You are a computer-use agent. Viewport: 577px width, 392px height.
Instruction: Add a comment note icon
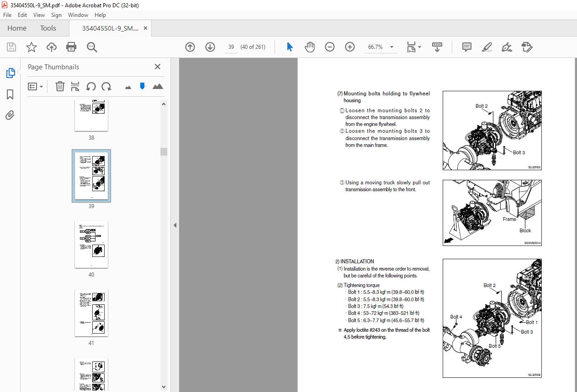(466, 47)
